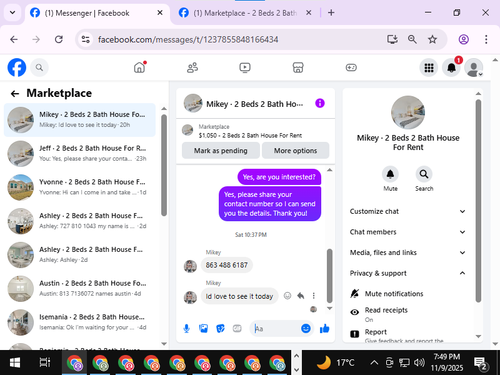500x375 pixels.
Task: Click the back arrow next to Marketplace
Action: pyautogui.click(x=15, y=94)
